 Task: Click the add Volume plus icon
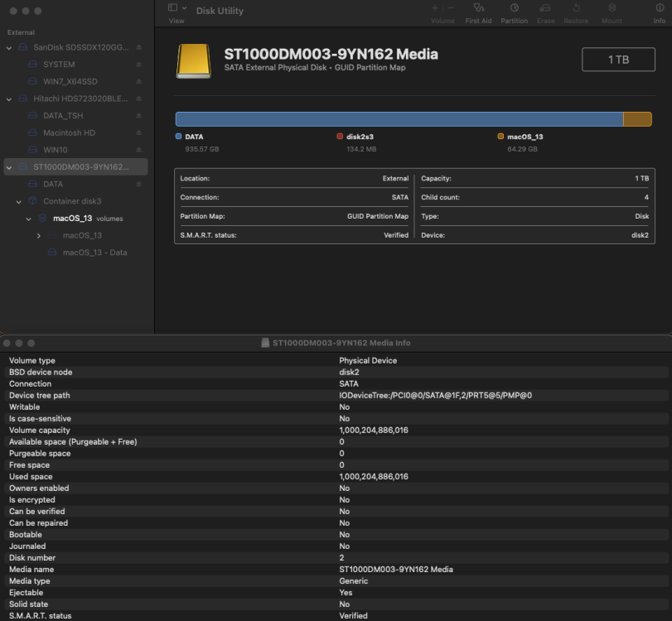click(x=434, y=7)
